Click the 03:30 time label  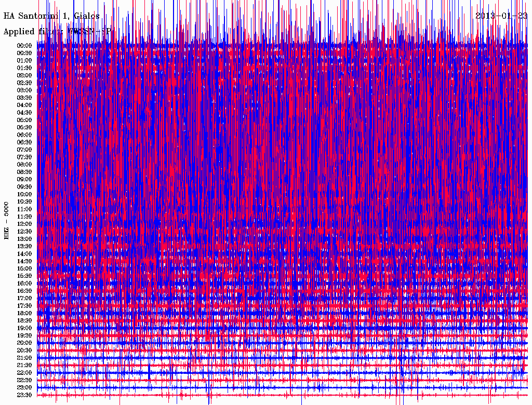coord(24,98)
